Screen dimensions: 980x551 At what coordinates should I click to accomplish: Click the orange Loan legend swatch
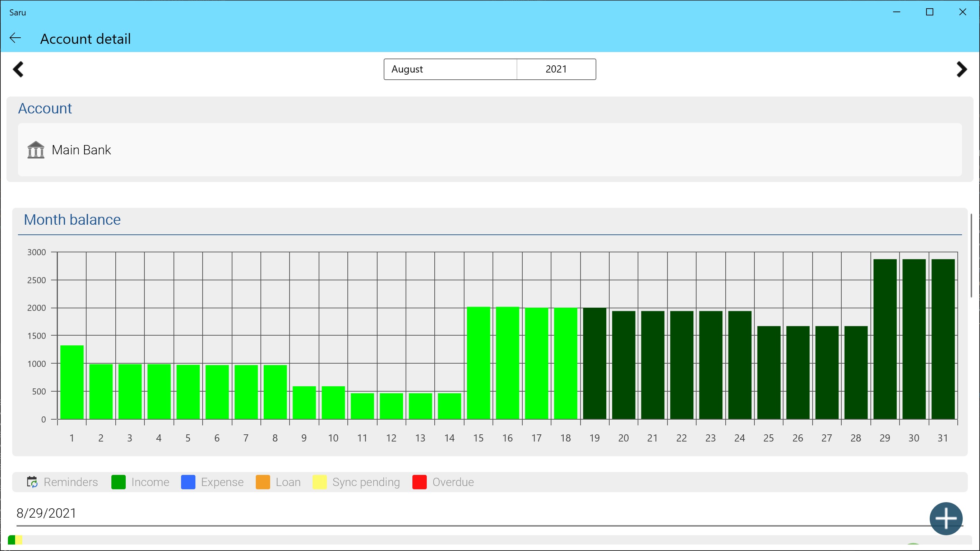coord(263,482)
